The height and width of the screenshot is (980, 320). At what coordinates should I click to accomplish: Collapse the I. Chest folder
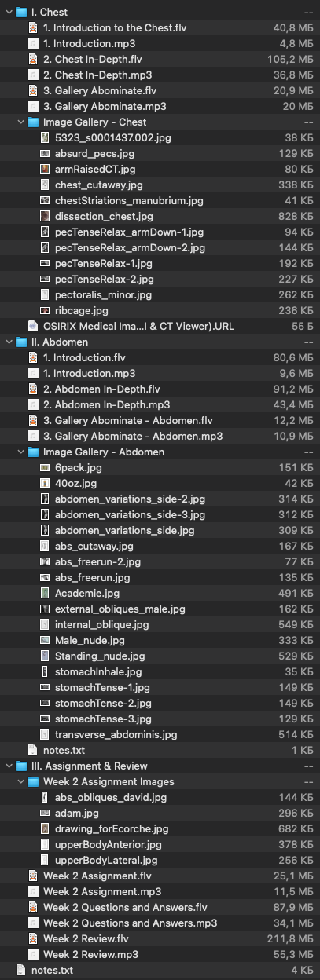pos(8,12)
